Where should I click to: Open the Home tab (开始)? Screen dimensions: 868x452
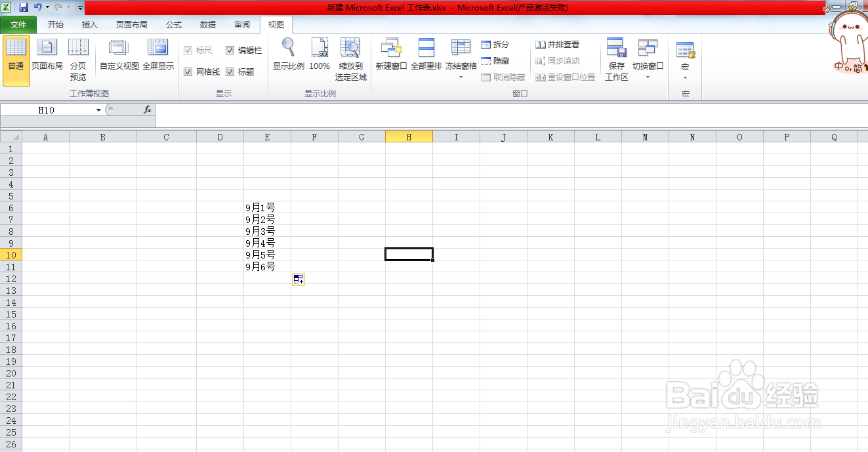point(56,25)
